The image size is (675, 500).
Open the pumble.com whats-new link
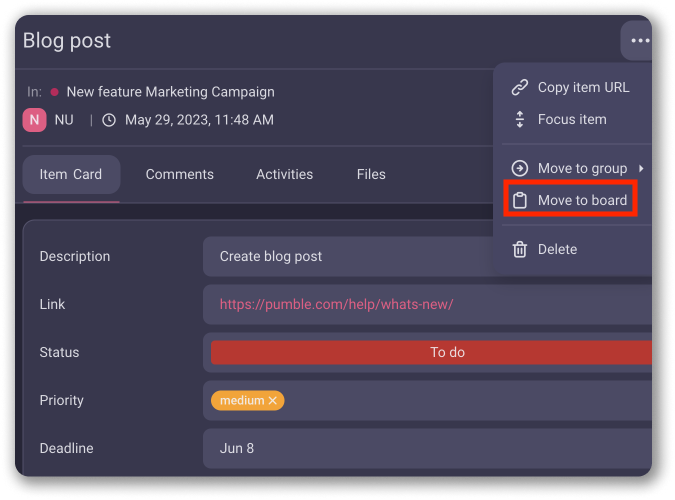[336, 304]
